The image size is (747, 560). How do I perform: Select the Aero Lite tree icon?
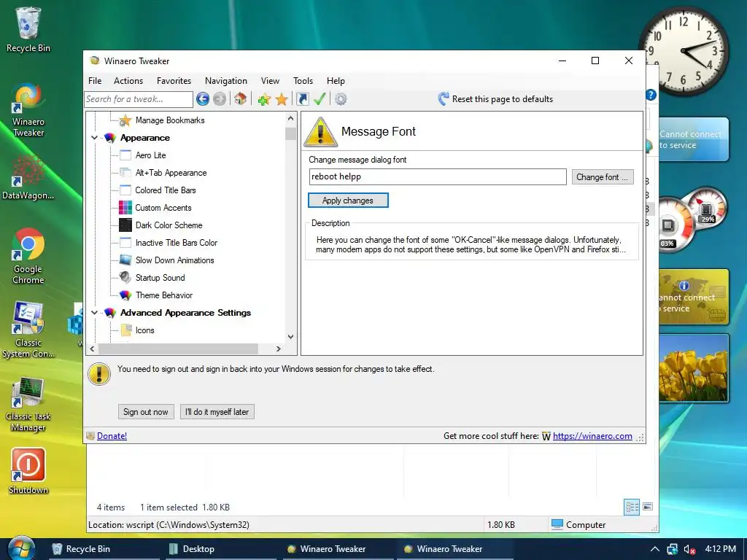point(125,155)
